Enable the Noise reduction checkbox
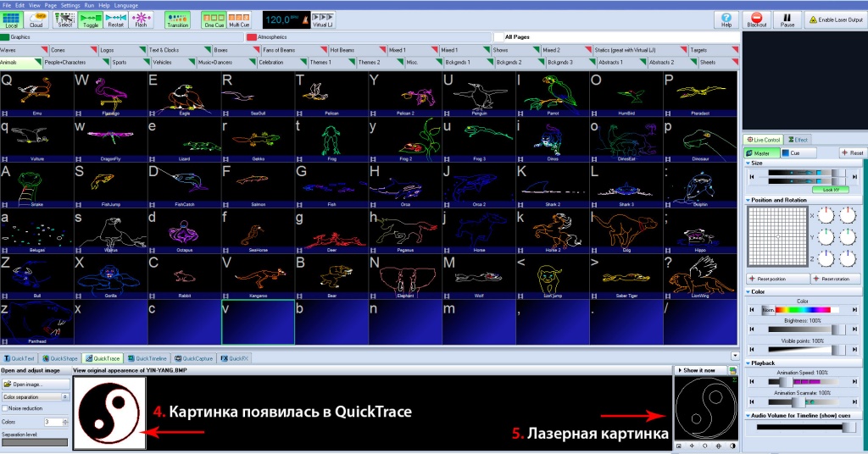868x454 pixels. pyautogui.click(x=5, y=408)
